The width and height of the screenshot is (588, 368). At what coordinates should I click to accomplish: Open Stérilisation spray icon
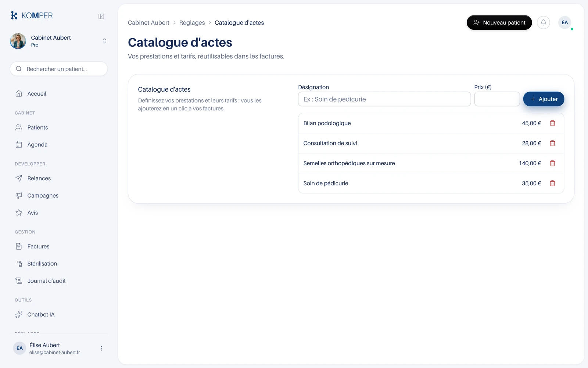tap(19, 263)
